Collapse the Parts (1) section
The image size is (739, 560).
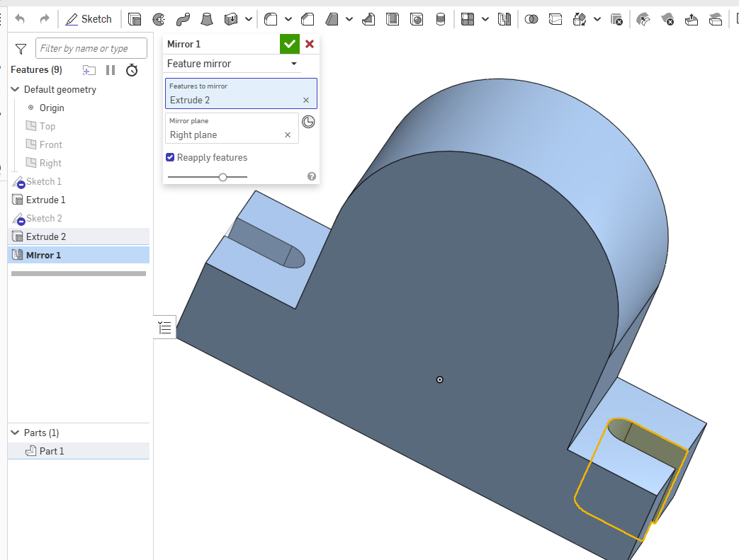[x=15, y=433]
